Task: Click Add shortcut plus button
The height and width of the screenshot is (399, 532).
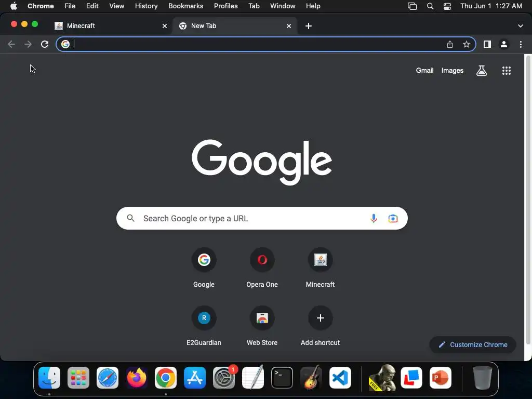Action: click(320, 318)
